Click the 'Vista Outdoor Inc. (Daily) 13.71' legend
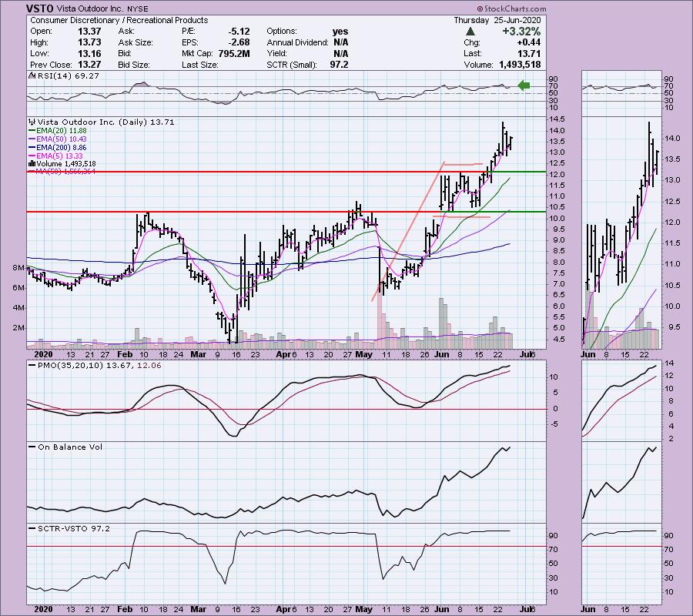Image resolution: width=693 pixels, height=616 pixels. click(106, 122)
